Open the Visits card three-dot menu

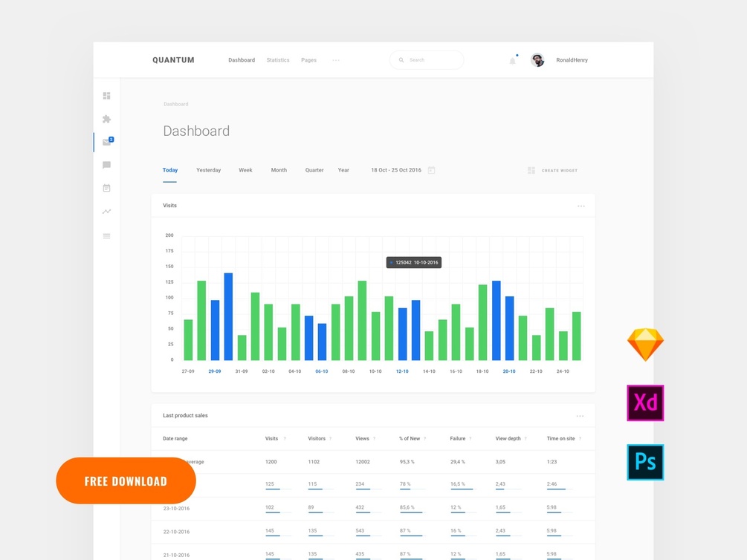pos(581,206)
